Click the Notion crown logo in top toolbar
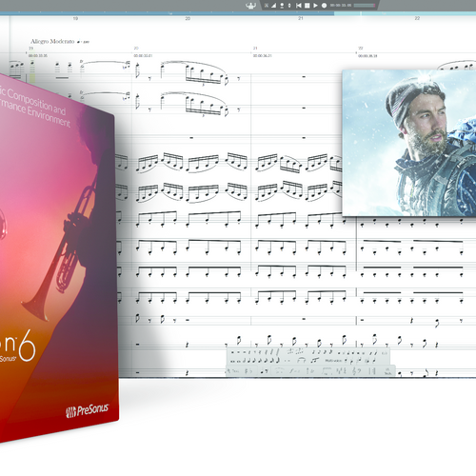Screen dimensions: 476x476 (250, 6)
